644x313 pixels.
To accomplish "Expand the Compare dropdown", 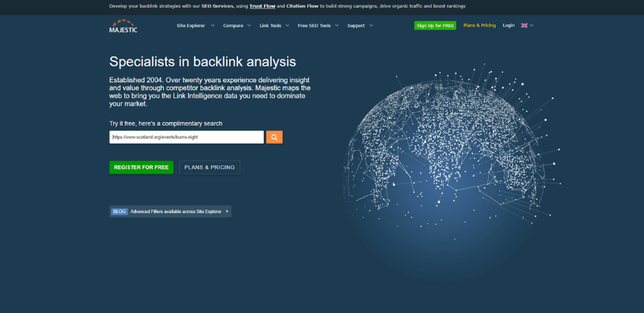I will click(236, 26).
